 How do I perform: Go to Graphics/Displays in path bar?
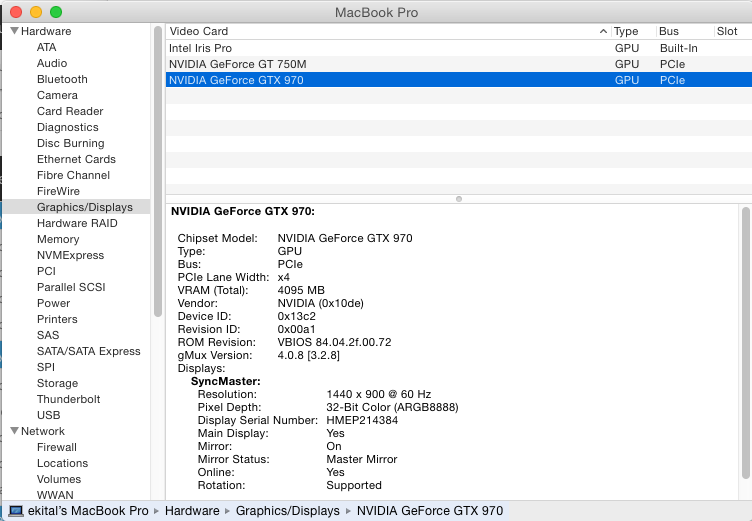(287, 510)
